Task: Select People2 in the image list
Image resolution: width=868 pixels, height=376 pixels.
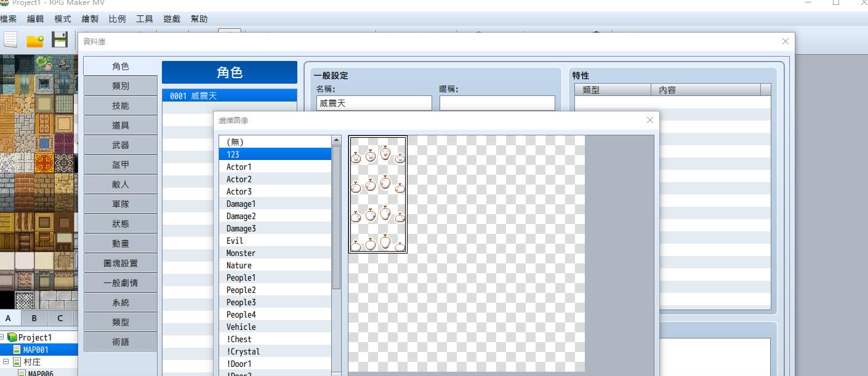Action: point(275,290)
